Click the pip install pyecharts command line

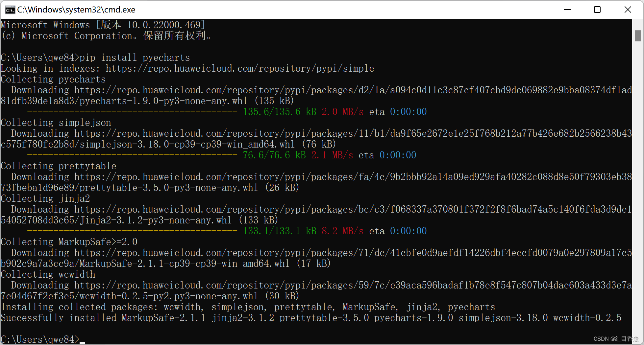(95, 57)
